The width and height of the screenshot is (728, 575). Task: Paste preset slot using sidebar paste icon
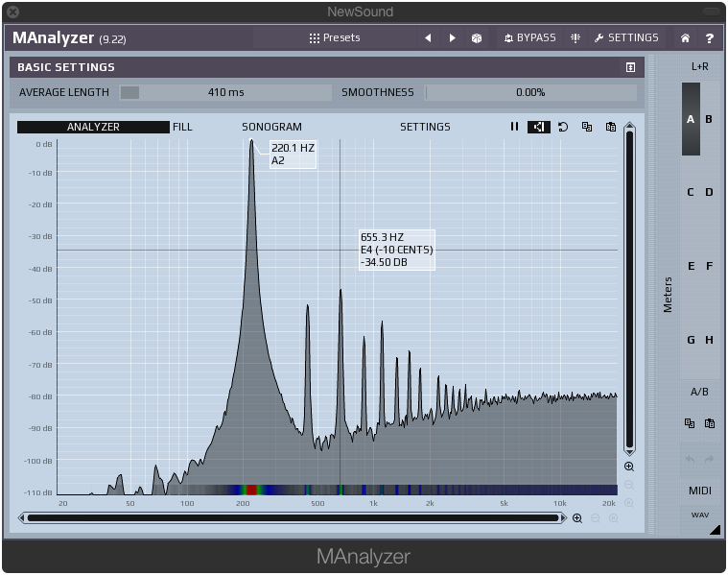(710, 423)
